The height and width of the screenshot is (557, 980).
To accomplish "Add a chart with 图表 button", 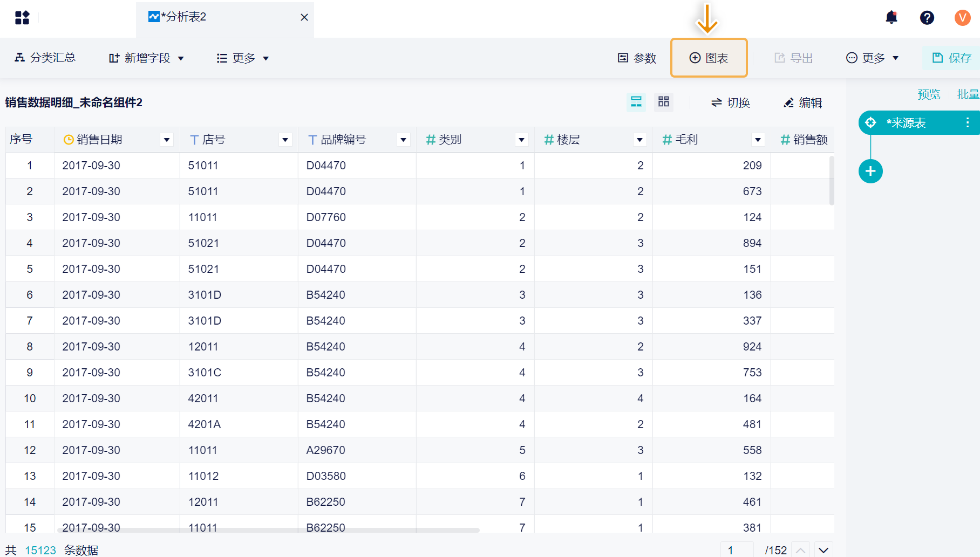I will (709, 58).
